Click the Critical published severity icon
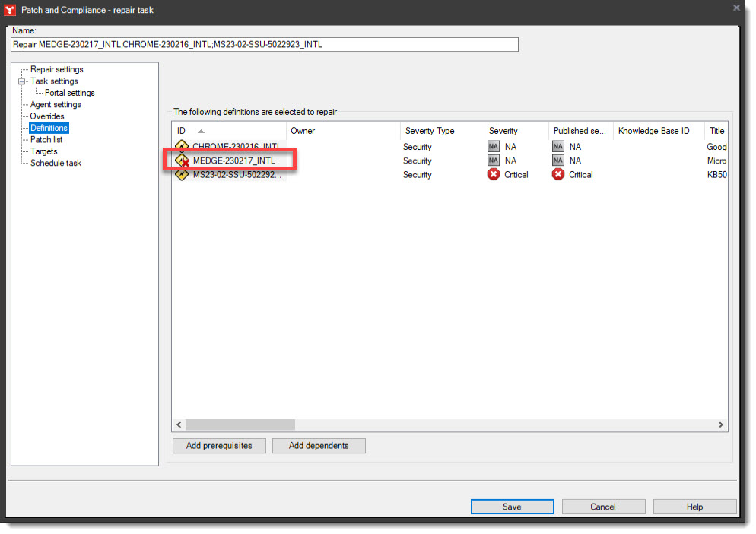Image resolution: width=756 pixels, height=534 pixels. tap(558, 175)
